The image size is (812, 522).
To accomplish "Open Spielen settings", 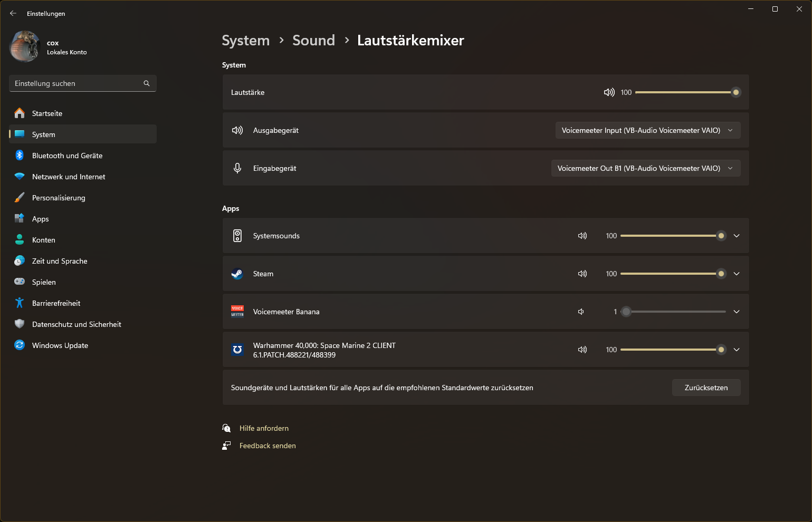I will click(x=83, y=282).
